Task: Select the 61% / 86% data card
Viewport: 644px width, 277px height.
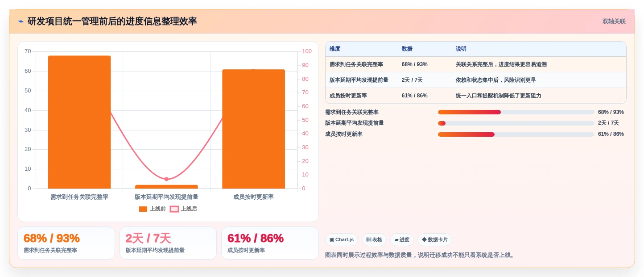Action: (270, 243)
